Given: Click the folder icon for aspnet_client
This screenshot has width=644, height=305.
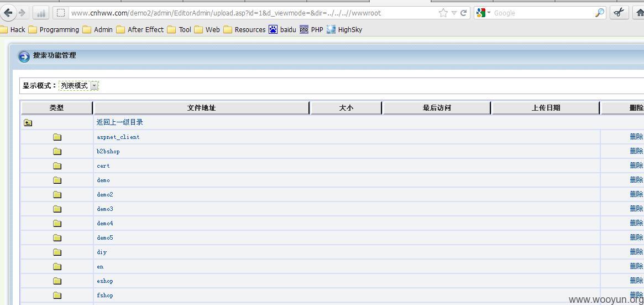Looking at the screenshot, I should [57, 137].
